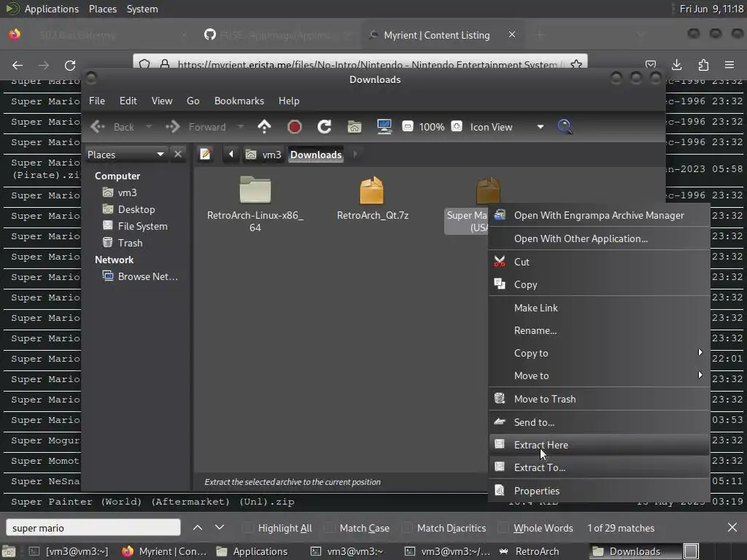Open Browse Network in sidebar
Image resolution: width=747 pixels, height=560 pixels.
pyautogui.click(x=140, y=276)
